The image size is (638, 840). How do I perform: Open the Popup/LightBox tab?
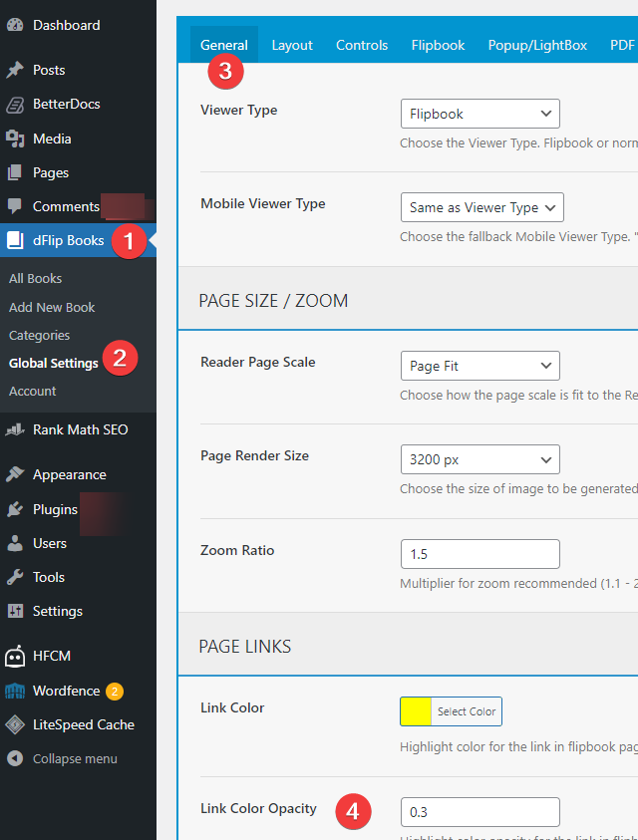point(537,45)
